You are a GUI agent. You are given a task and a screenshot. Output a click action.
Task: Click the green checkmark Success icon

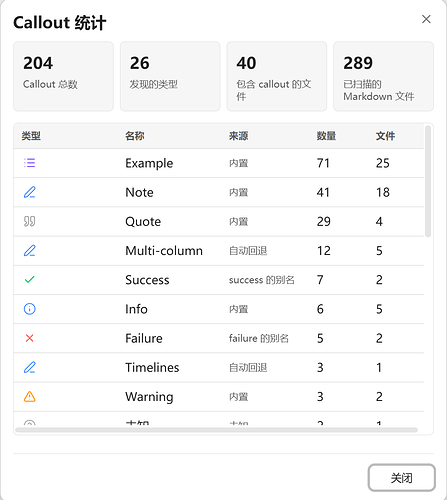click(30, 280)
